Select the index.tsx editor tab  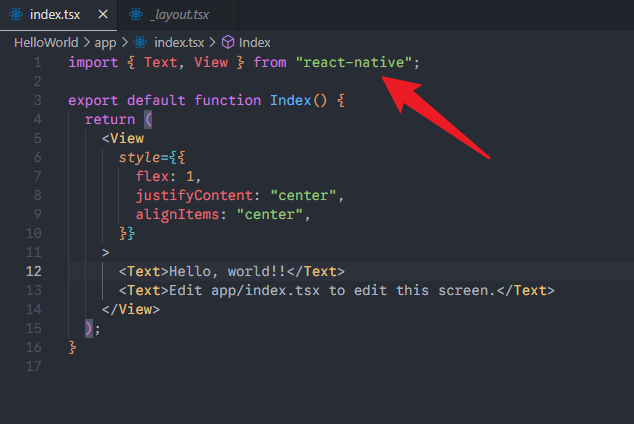tap(56, 15)
